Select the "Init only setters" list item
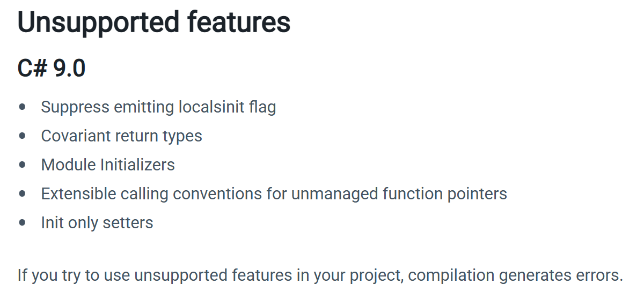The height and width of the screenshot is (299, 644). coord(97,222)
